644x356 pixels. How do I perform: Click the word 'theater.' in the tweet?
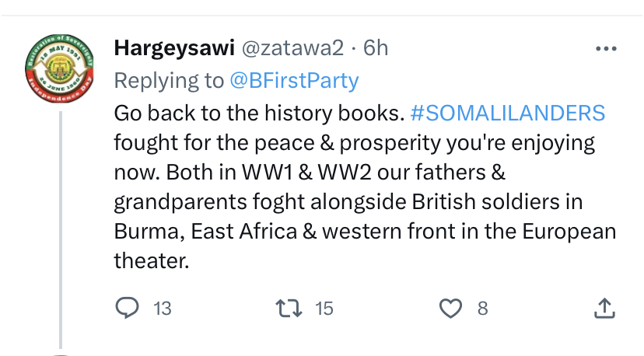coord(152,260)
